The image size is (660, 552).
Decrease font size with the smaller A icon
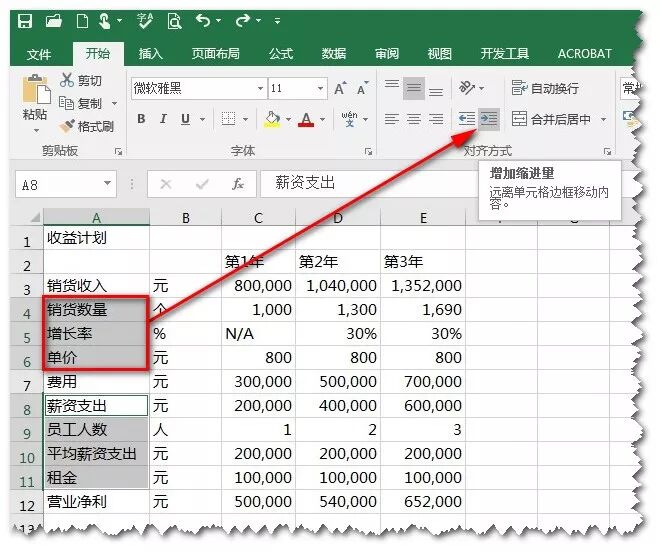pyautogui.click(x=362, y=88)
